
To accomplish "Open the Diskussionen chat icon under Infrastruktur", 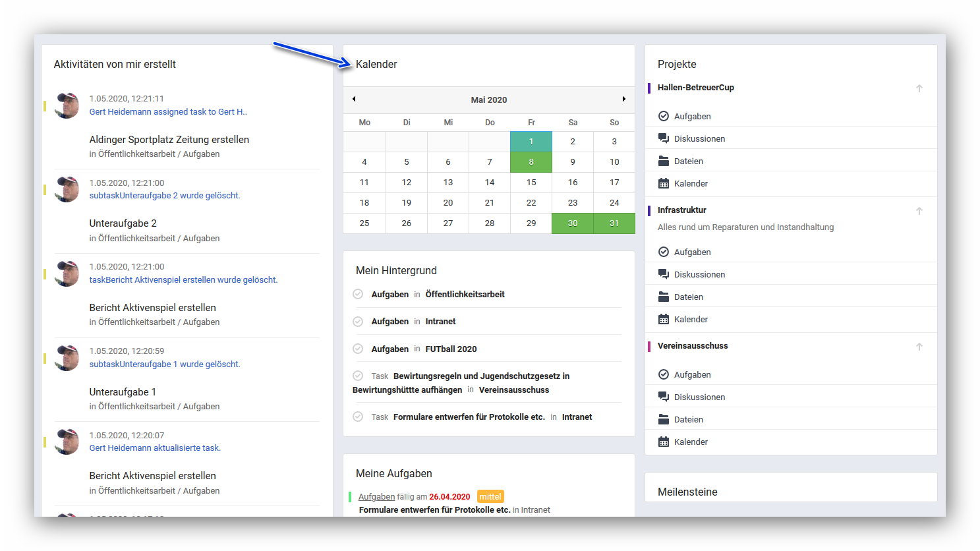I will tap(664, 274).
